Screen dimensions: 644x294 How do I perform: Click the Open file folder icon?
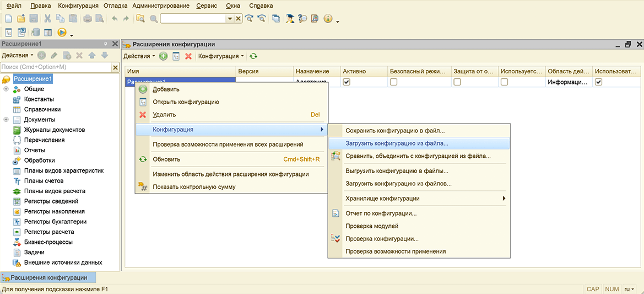tap(21, 19)
